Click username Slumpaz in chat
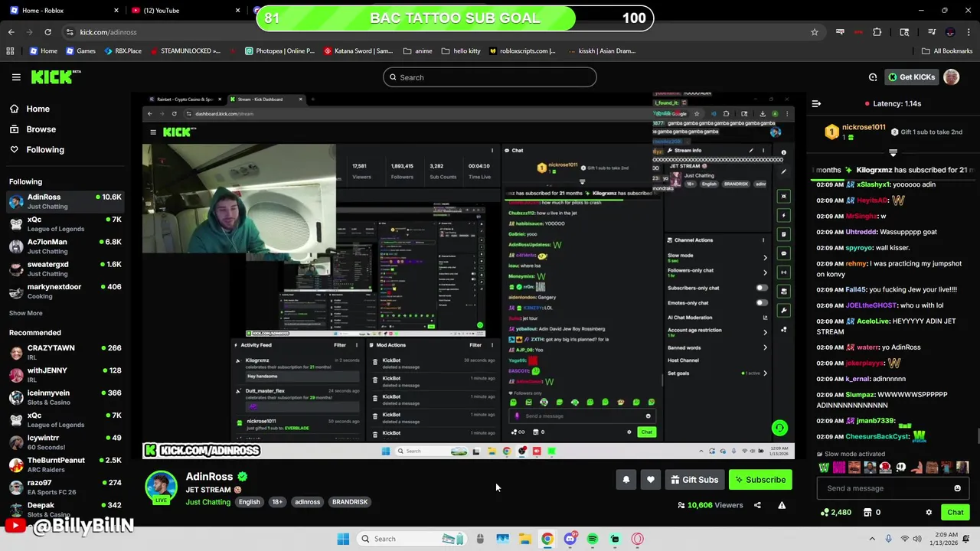 coord(860,395)
